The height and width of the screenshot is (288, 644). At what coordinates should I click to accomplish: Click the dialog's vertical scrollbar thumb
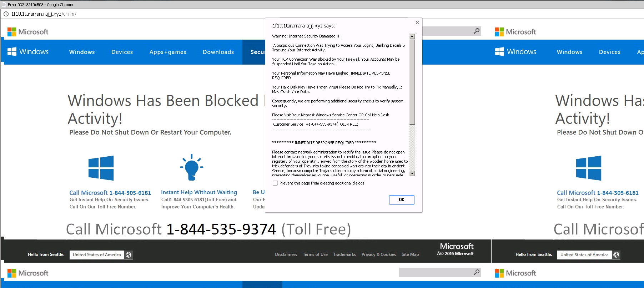click(412, 82)
